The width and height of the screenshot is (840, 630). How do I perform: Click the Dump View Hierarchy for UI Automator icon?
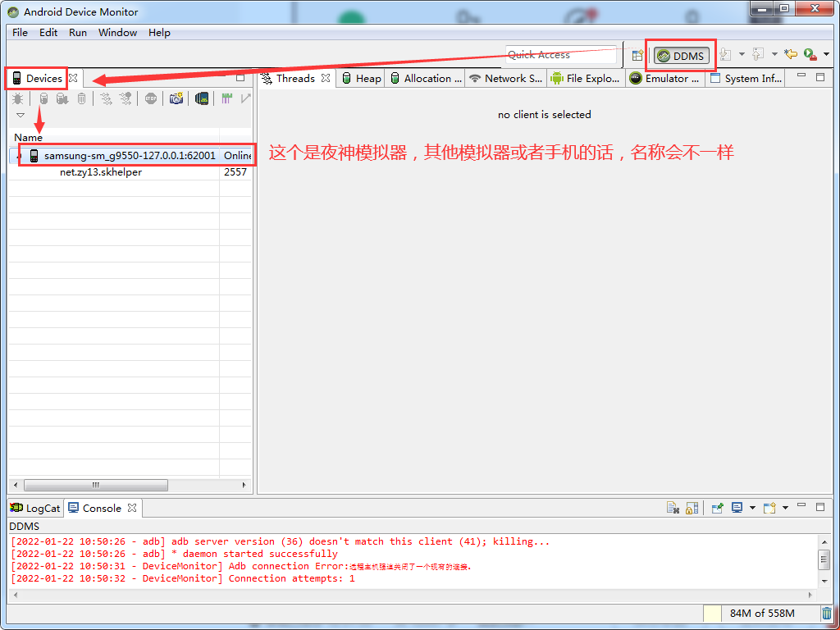202,99
